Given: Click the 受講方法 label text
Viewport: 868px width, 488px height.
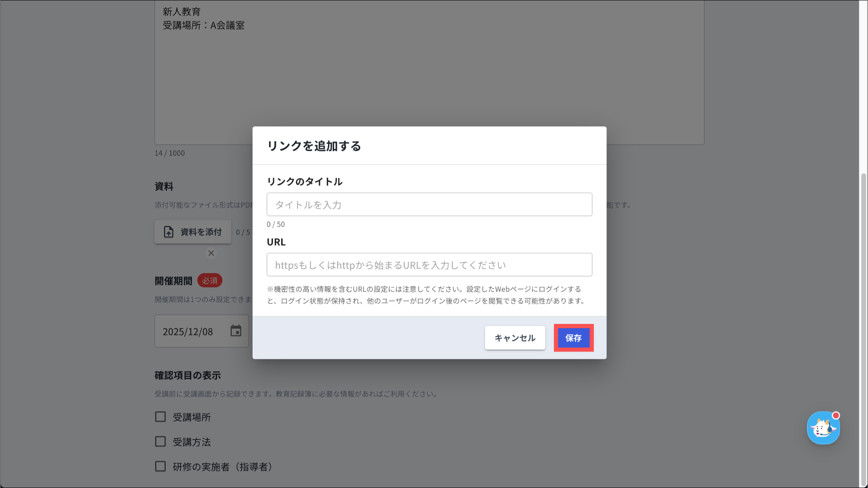Looking at the screenshot, I should pos(192,442).
